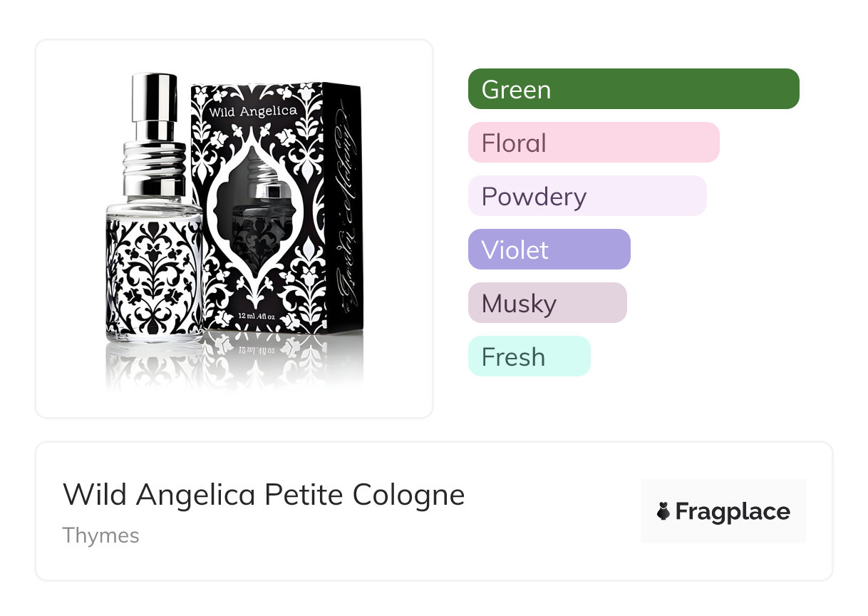Click the Fragplace logo icon
This screenshot has height=616, width=868.
point(663,511)
